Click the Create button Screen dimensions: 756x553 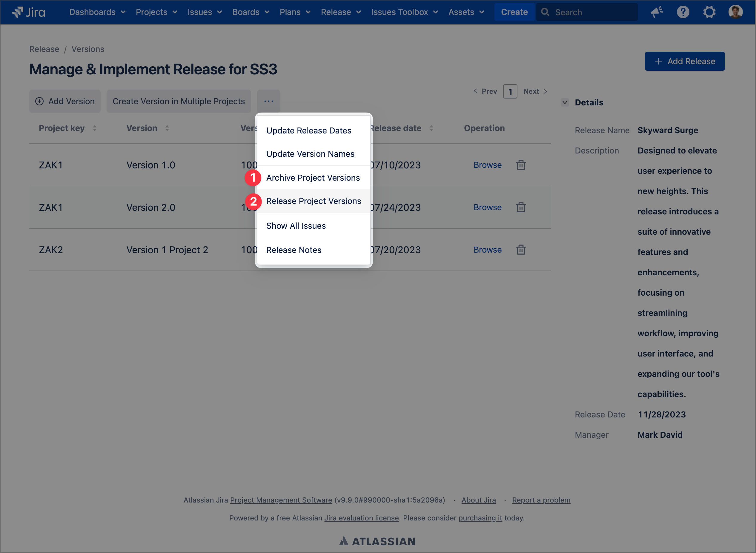514,12
